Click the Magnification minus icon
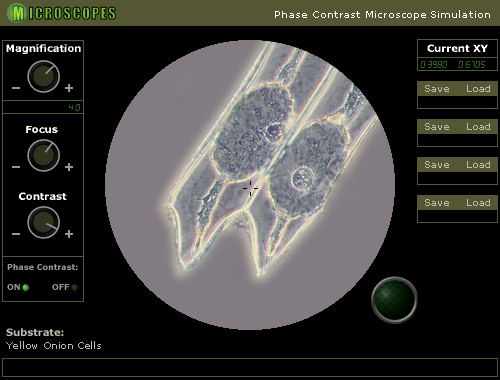Image resolution: width=500 pixels, height=380 pixels. (x=16, y=88)
